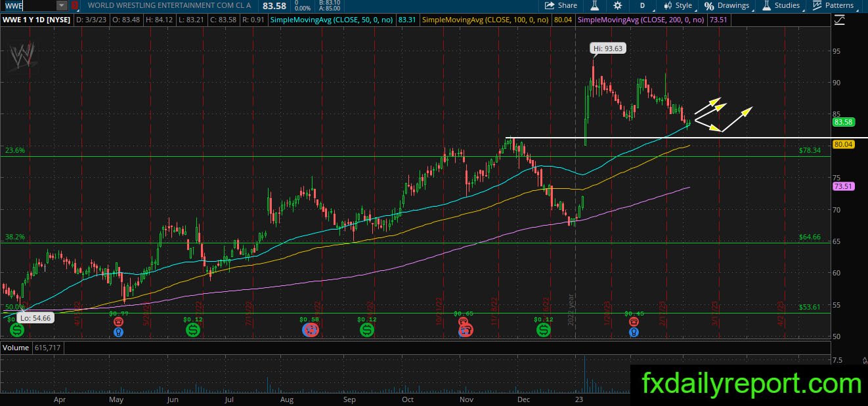Image resolution: width=868 pixels, height=406 pixels.
Task: Open chart settings gear icon
Action: (618, 5)
